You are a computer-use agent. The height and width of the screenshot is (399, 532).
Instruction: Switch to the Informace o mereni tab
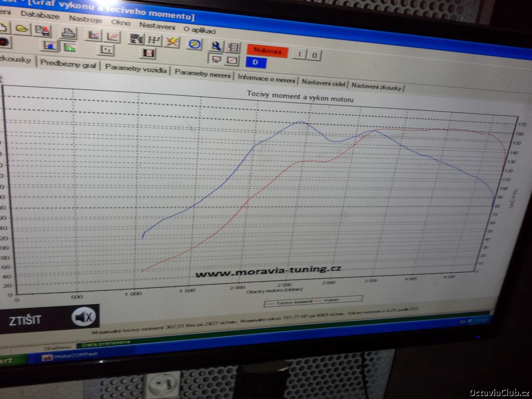click(x=266, y=78)
